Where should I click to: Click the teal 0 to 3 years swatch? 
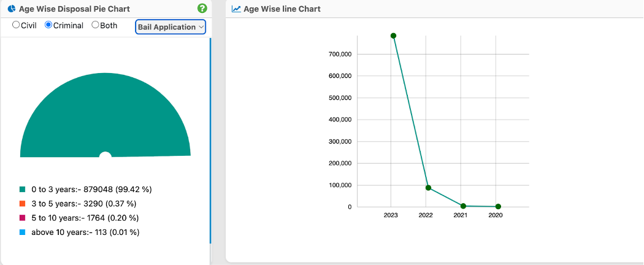tap(23, 190)
